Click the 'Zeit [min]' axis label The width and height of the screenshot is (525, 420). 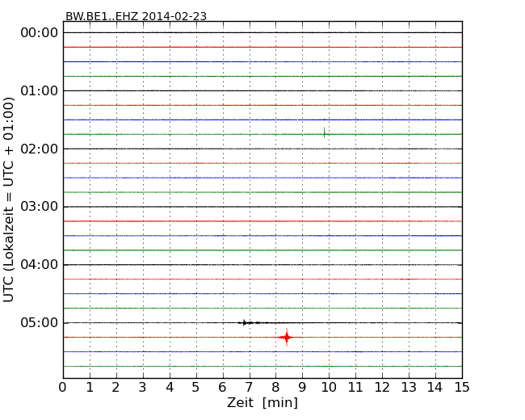click(262, 402)
